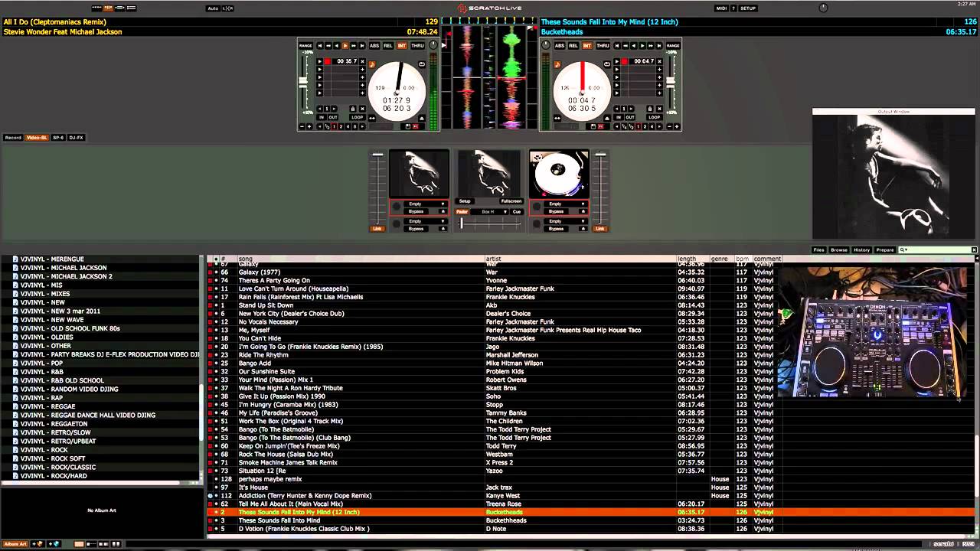
Task: Set loop OUT point on right deck
Action: pyautogui.click(x=630, y=117)
